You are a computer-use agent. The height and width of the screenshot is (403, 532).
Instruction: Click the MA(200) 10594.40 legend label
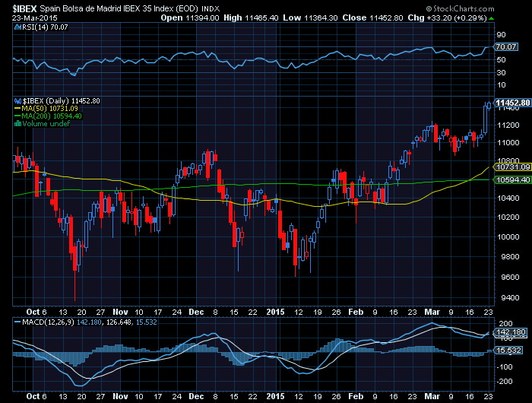52,116
